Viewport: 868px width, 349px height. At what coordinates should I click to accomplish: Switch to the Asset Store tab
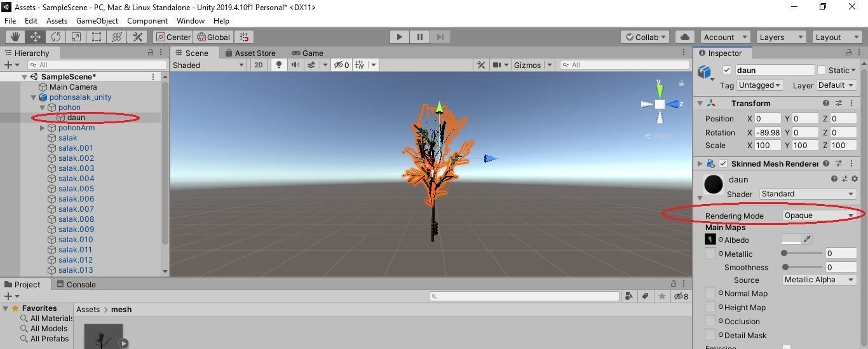[x=250, y=53]
